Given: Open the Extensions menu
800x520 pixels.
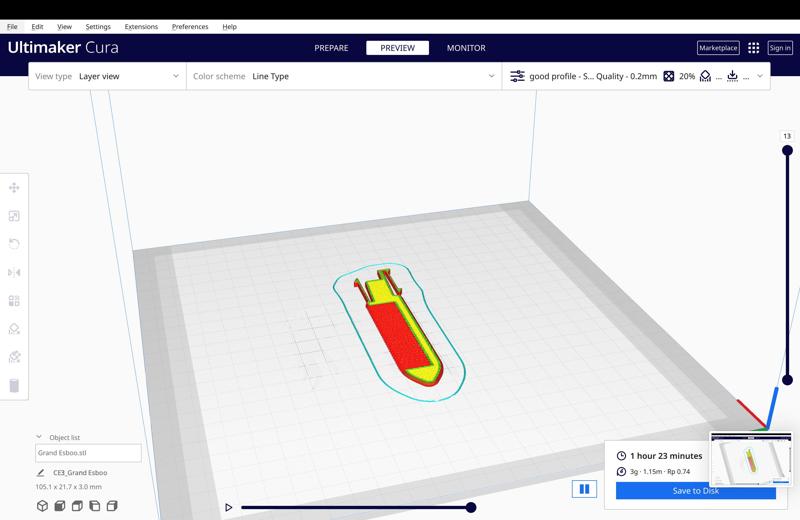Looking at the screenshot, I should tap(141, 27).
